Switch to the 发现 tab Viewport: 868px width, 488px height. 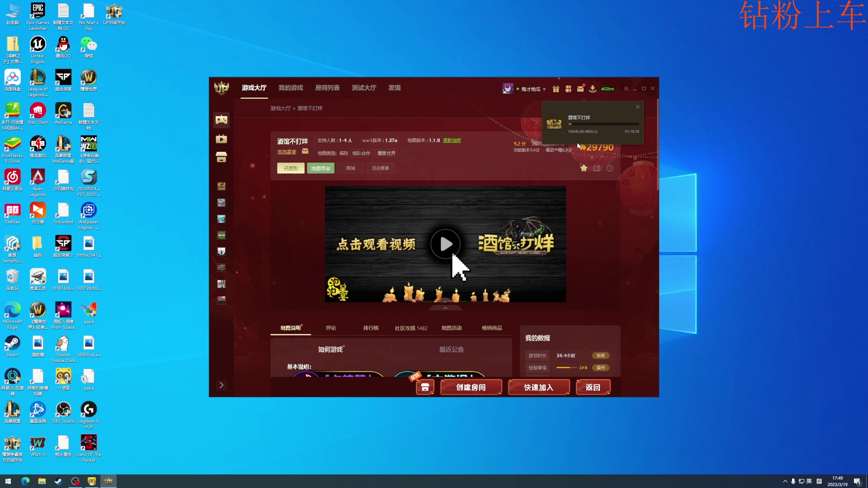(395, 88)
